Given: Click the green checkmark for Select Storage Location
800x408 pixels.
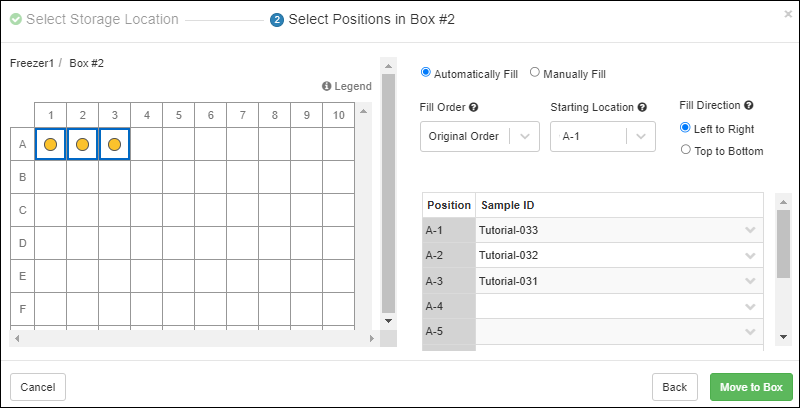Looking at the screenshot, I should pos(16,19).
